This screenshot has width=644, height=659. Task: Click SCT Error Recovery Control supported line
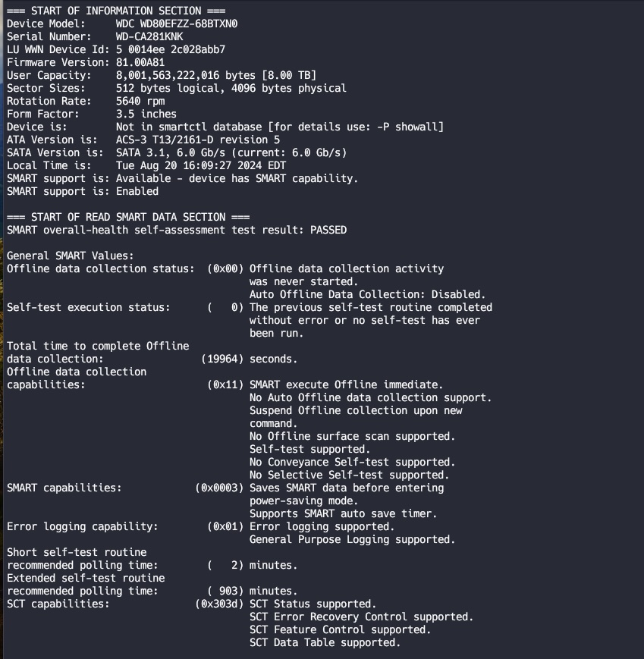362,617
